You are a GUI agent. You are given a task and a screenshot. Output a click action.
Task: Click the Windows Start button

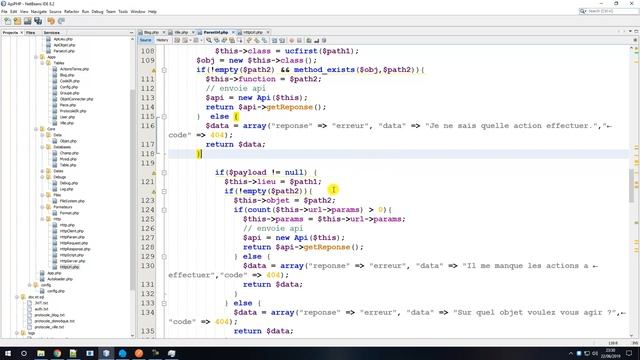click(x=7, y=353)
